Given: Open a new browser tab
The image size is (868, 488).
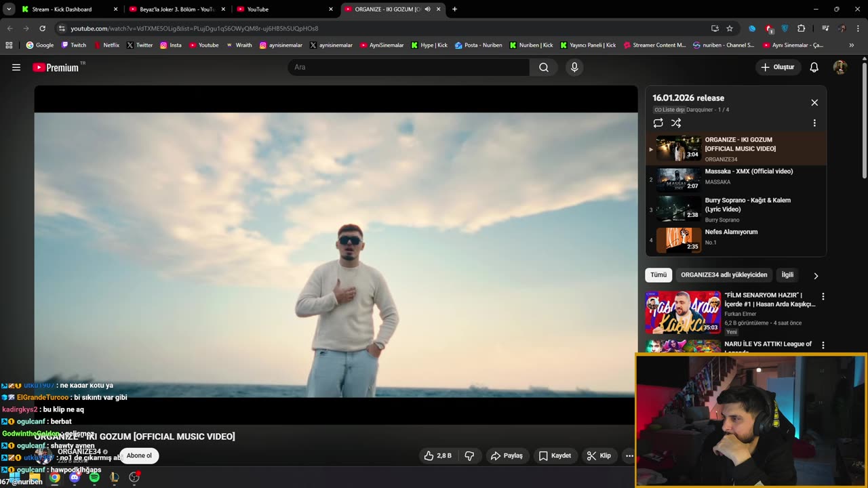Looking at the screenshot, I should pos(454,9).
